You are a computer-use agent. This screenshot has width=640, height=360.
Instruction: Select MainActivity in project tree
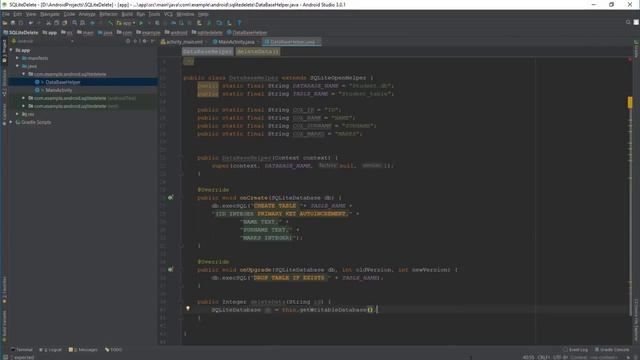click(x=59, y=90)
